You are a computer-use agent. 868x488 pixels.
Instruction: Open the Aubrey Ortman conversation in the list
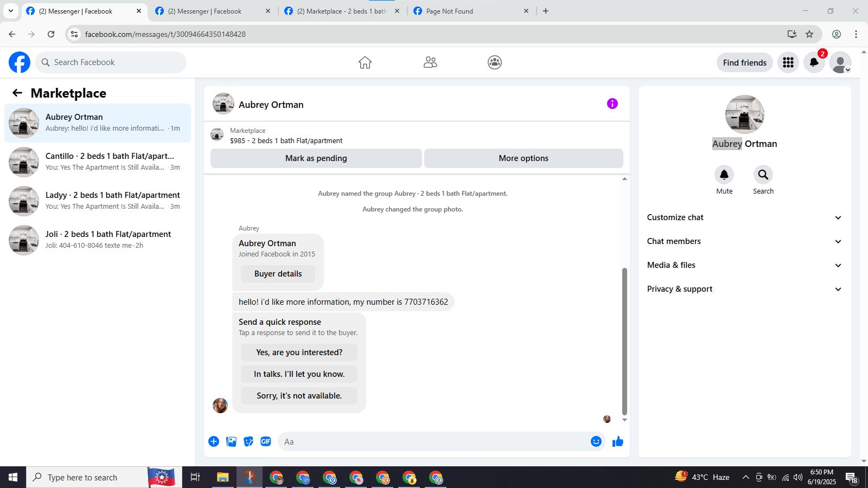pos(98,123)
